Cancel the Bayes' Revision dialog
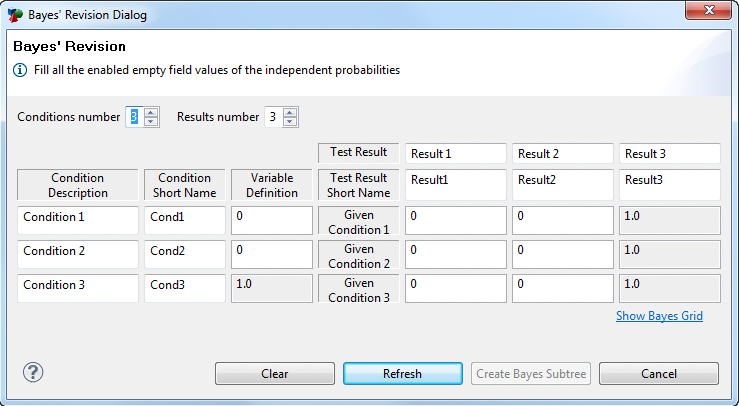Screen dimensions: 739x406 coord(659,373)
